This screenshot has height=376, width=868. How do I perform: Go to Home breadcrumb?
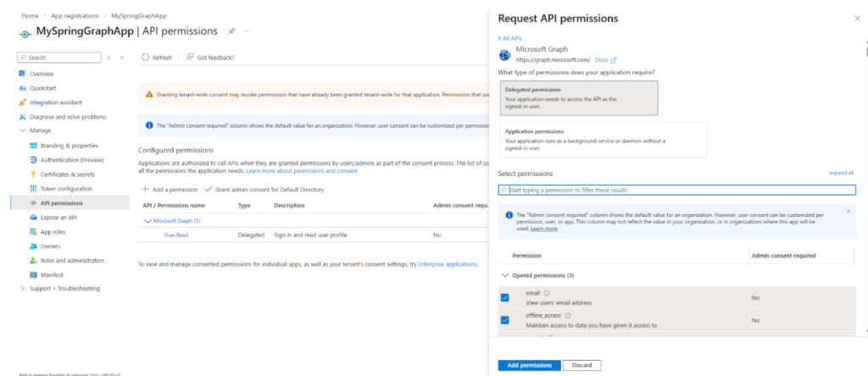point(30,16)
